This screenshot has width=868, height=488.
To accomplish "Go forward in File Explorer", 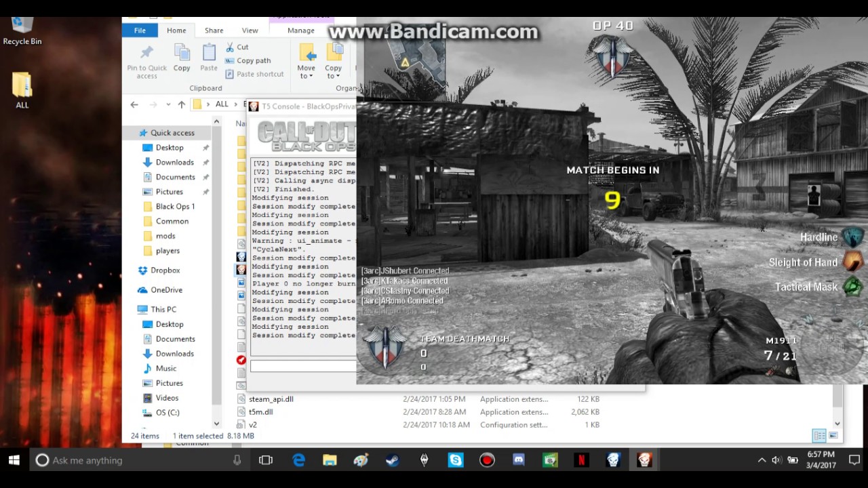I will pyautogui.click(x=153, y=104).
